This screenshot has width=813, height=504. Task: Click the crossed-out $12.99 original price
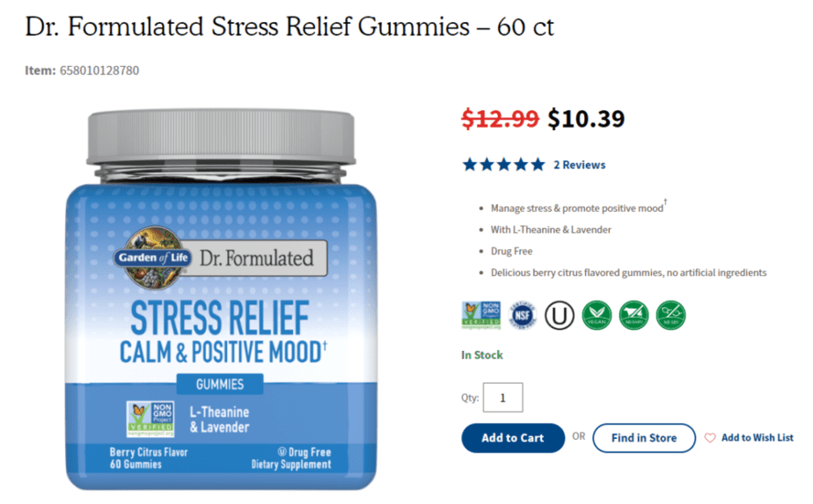(501, 119)
